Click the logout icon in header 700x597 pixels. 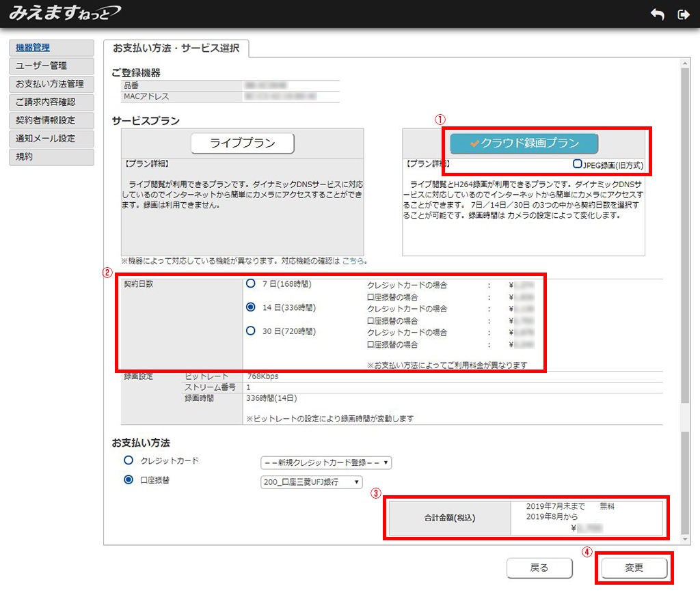[682, 14]
